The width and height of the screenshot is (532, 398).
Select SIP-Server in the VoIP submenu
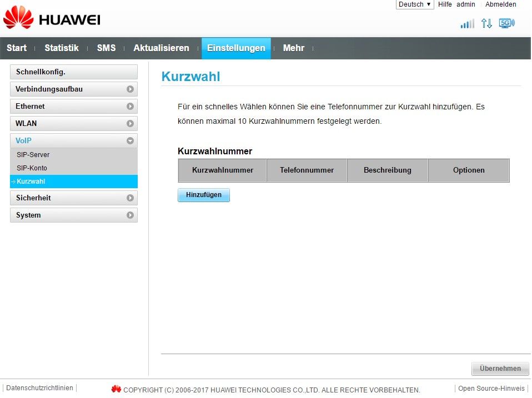33,155
